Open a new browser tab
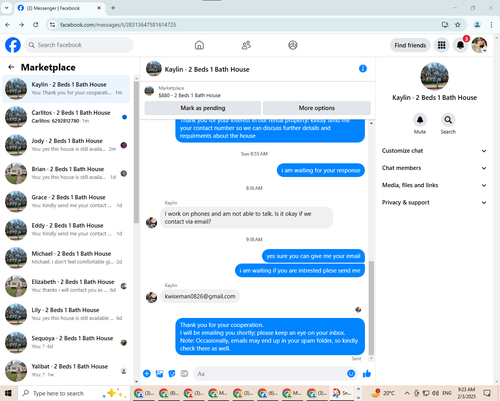 click(x=113, y=8)
